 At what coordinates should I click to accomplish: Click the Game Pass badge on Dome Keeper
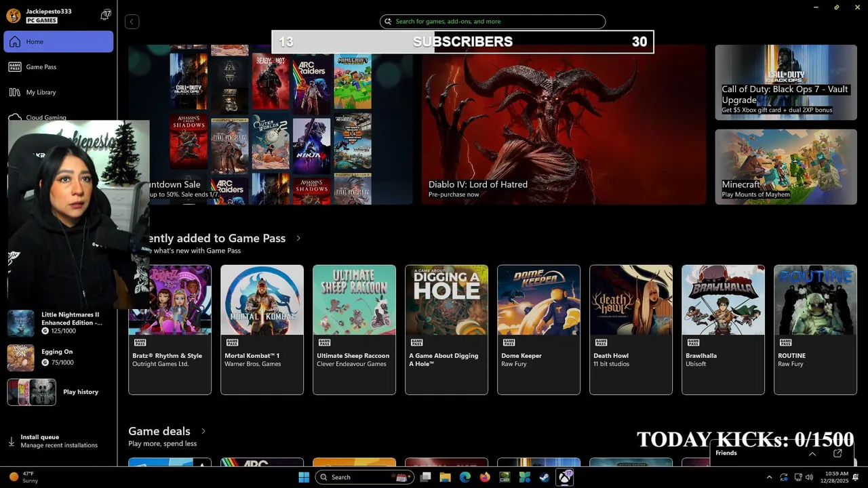coord(509,342)
